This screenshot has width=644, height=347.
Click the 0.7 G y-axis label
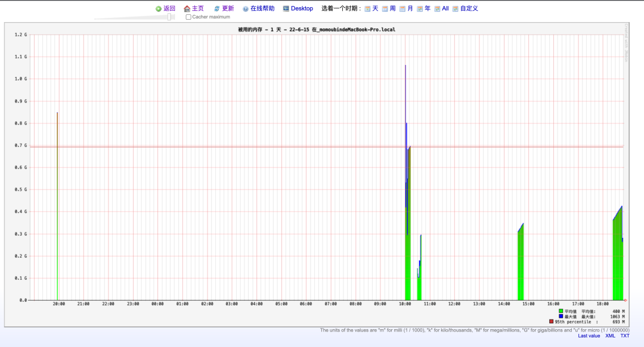21,145
